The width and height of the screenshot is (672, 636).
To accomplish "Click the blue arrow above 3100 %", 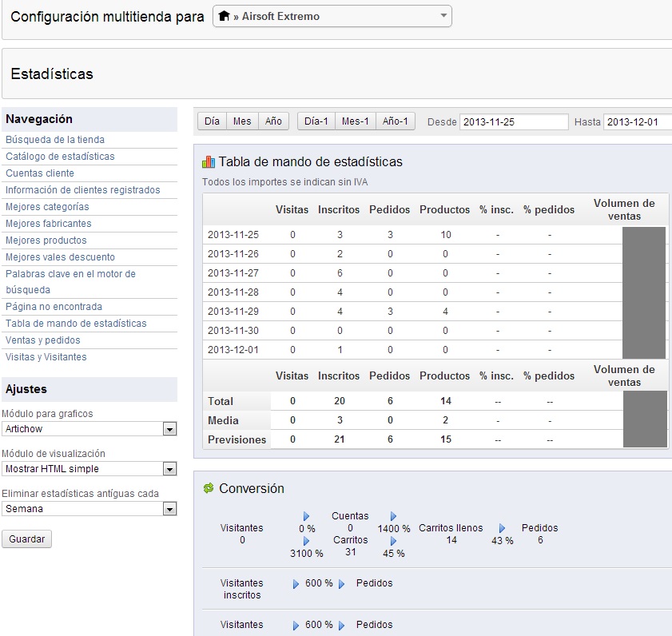I will click(x=307, y=541).
